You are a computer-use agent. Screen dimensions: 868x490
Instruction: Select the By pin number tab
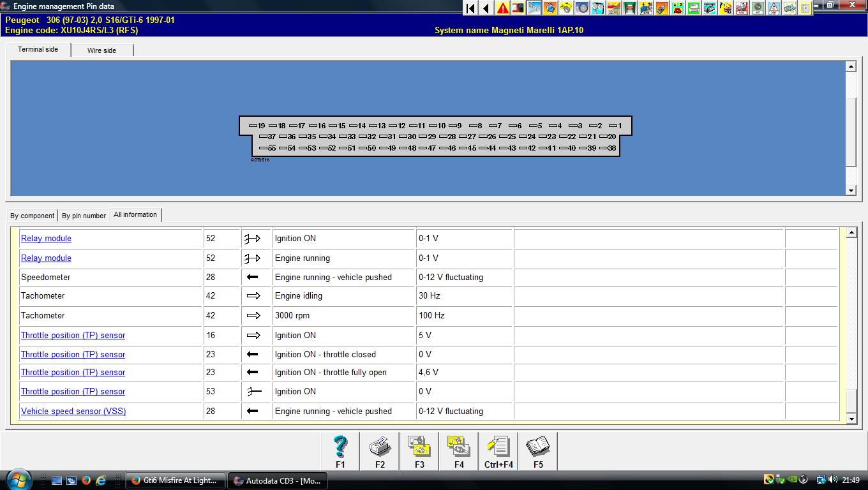84,216
